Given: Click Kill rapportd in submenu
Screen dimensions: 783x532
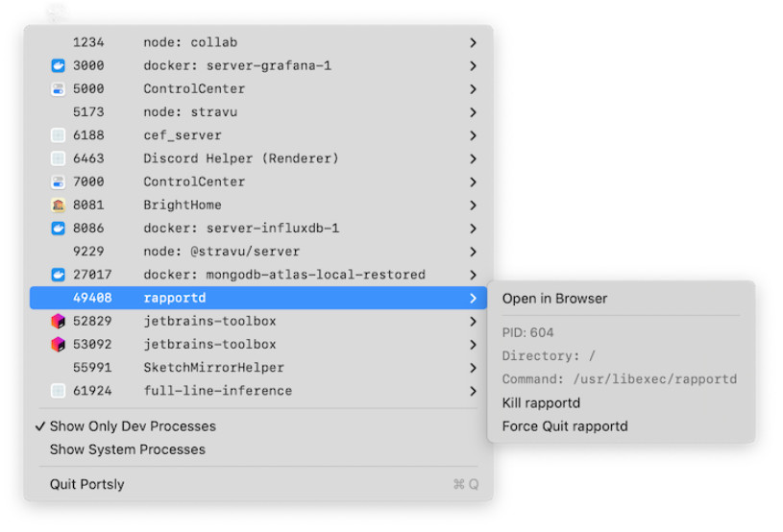Looking at the screenshot, I should click(x=541, y=402).
